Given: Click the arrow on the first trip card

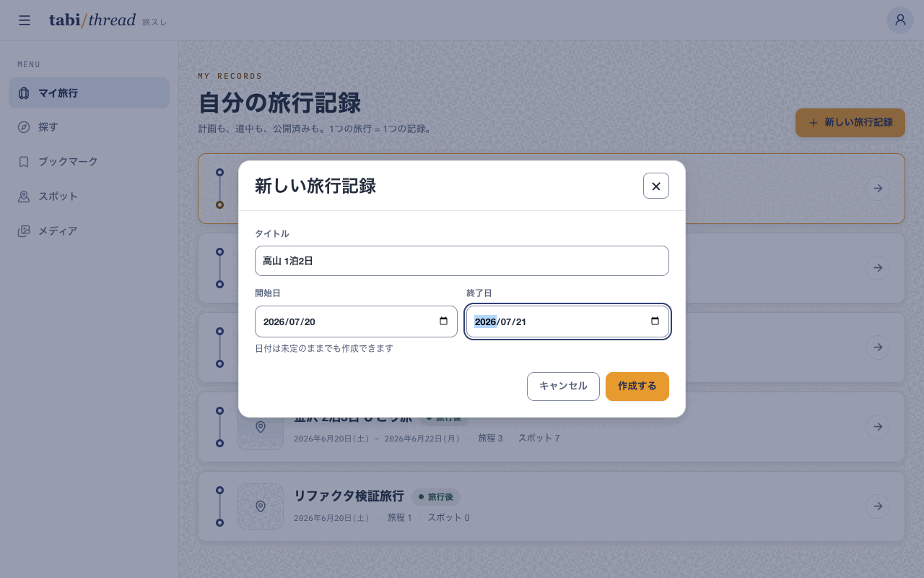Looking at the screenshot, I should (x=878, y=189).
